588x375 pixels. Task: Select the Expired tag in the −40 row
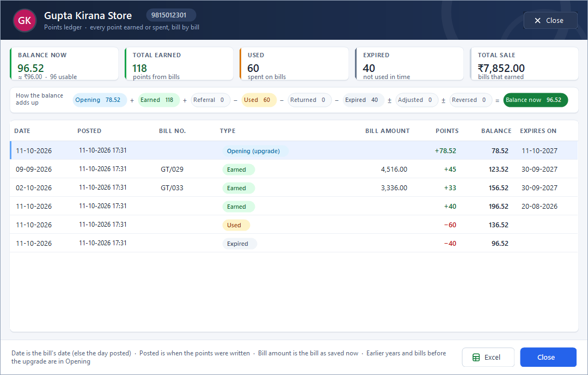pos(240,244)
